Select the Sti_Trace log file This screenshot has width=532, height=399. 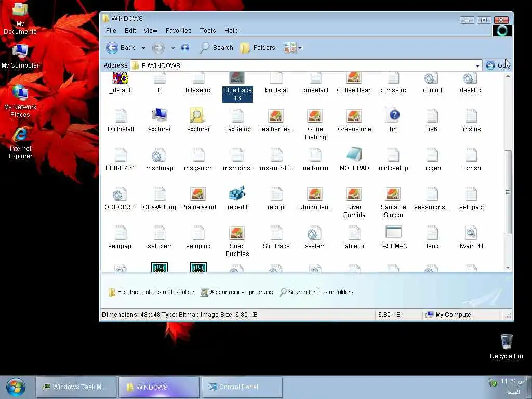(x=276, y=237)
